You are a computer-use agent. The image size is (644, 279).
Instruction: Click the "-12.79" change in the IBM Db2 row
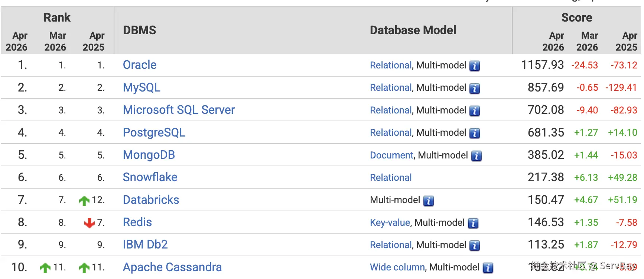click(624, 245)
